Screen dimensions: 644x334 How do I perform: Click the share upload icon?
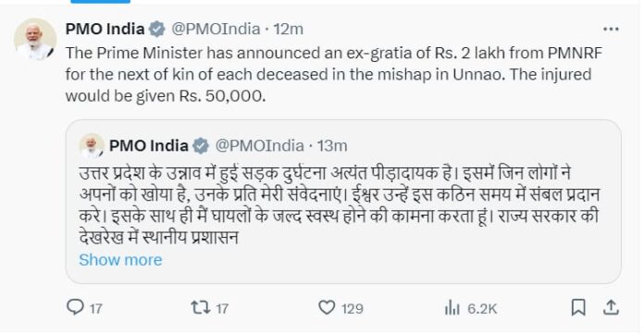tap(611, 307)
